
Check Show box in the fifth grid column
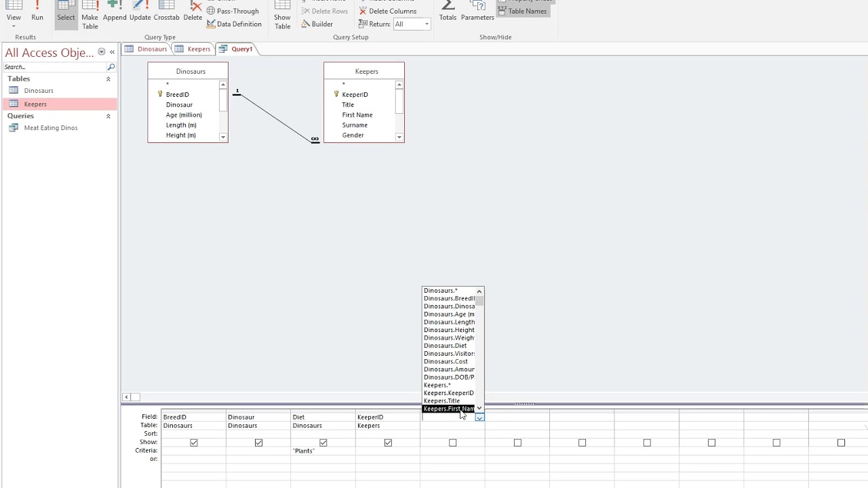(453, 443)
